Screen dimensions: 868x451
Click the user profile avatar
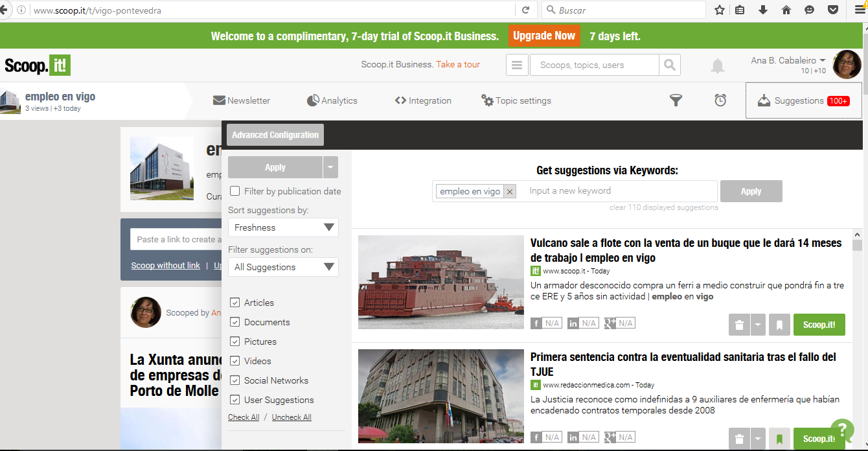click(x=847, y=64)
